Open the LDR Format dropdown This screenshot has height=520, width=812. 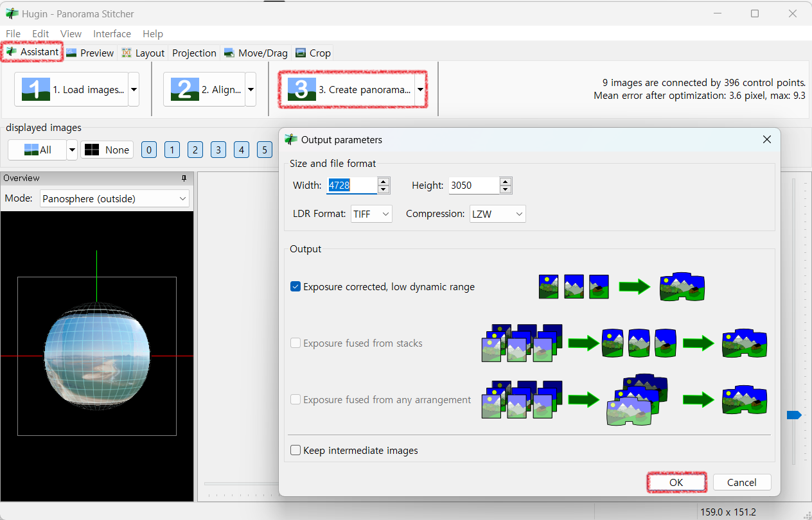click(x=371, y=214)
